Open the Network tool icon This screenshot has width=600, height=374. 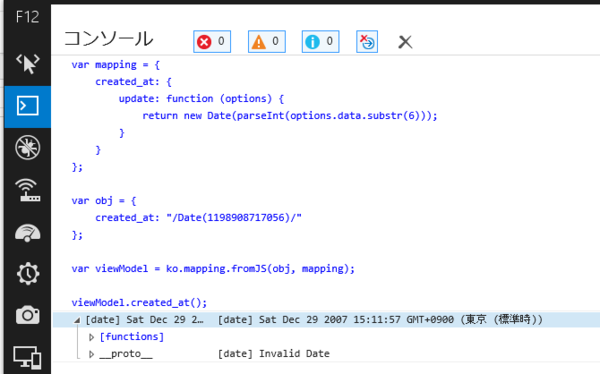point(28,190)
